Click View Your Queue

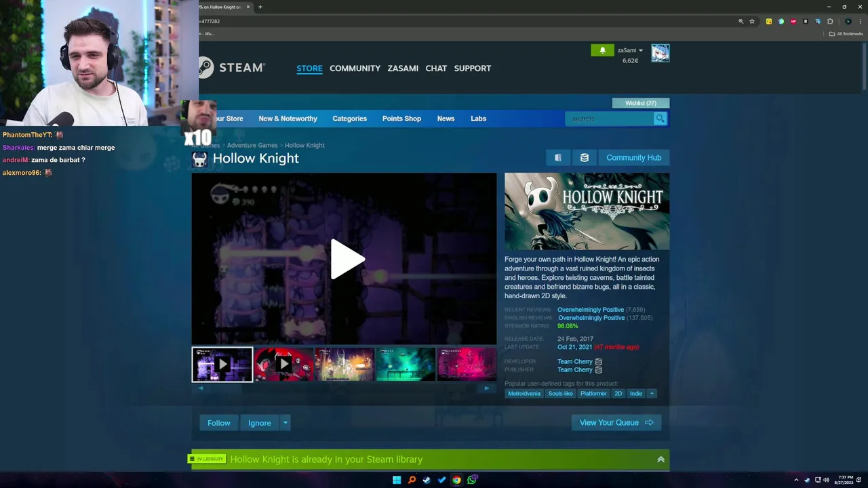click(616, 423)
